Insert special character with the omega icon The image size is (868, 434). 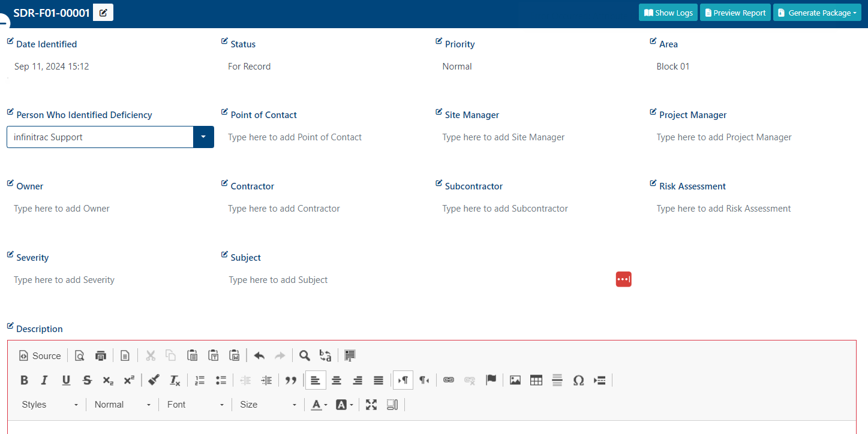578,380
